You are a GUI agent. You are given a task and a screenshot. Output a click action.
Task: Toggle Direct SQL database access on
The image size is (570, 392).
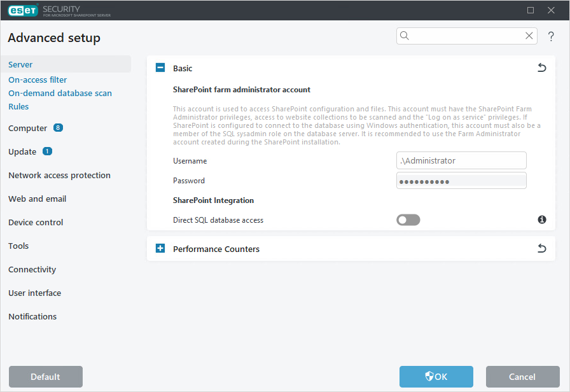pos(408,220)
